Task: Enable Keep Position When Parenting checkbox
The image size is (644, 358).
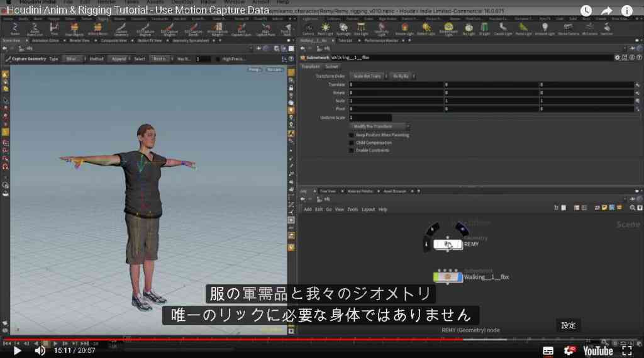Action: pyautogui.click(x=351, y=135)
